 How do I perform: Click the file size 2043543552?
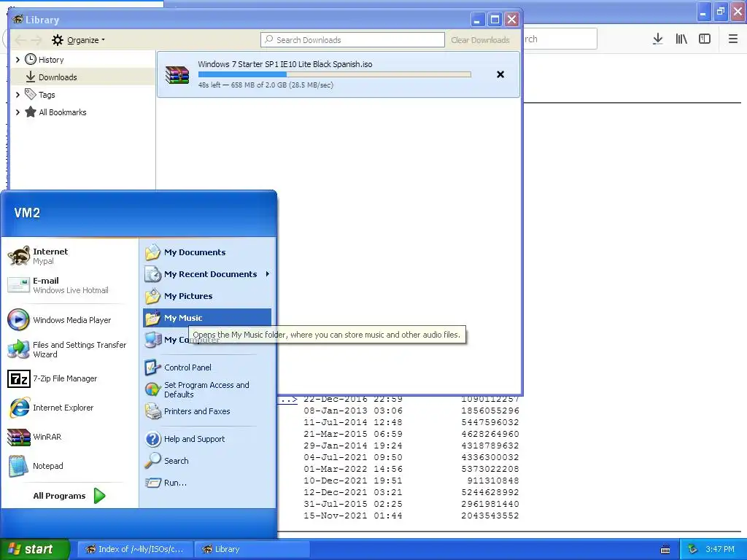489,516
